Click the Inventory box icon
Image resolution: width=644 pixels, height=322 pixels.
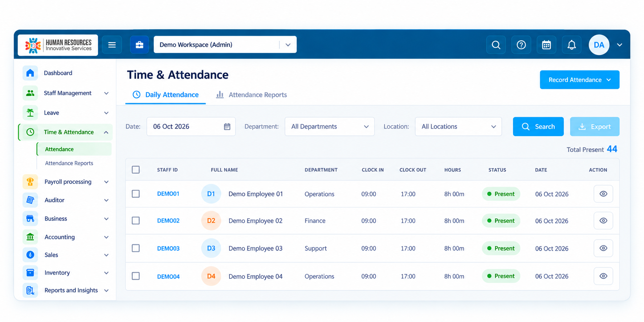click(x=30, y=273)
